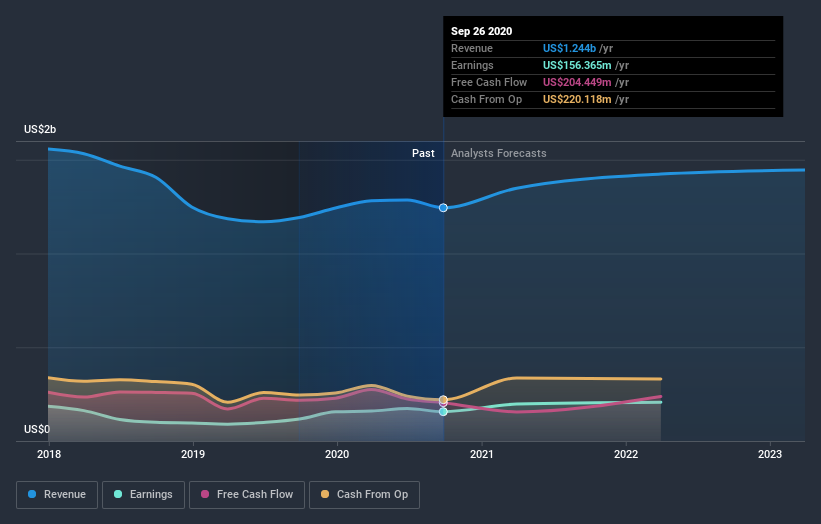
Task: Select the 2018 x-axis label
Action: click(x=49, y=454)
